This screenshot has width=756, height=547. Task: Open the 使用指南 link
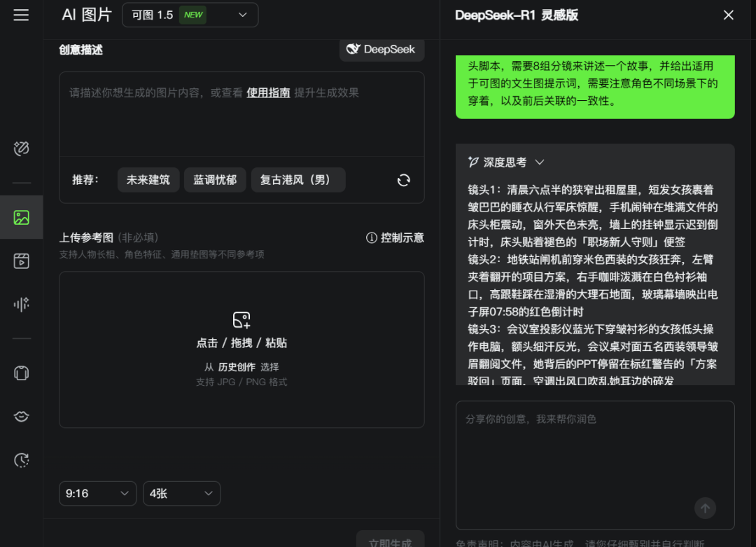coord(268,92)
